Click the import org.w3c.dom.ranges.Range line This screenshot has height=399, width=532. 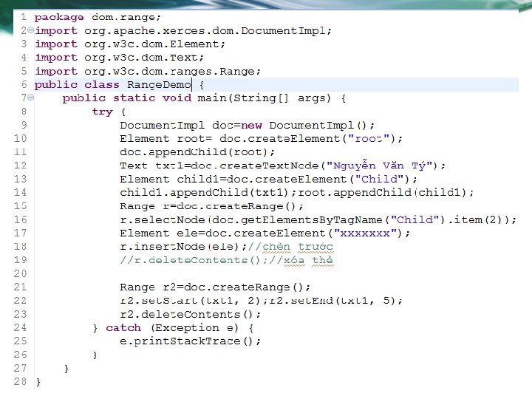pos(148,71)
